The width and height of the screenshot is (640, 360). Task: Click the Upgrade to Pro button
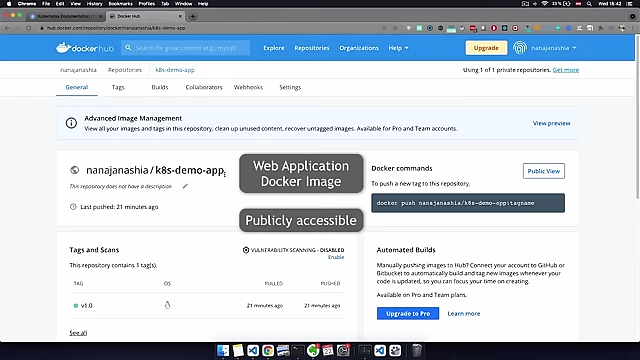pos(408,313)
